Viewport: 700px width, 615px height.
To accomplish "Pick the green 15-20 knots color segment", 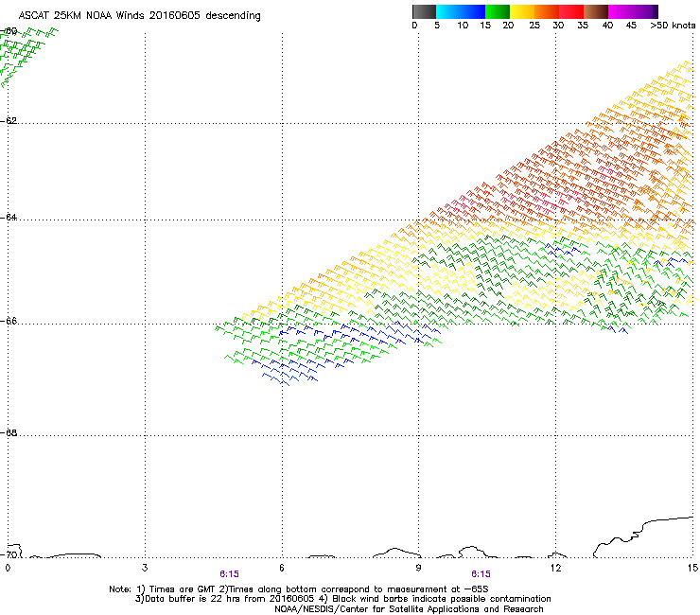I will pyautogui.click(x=498, y=11).
